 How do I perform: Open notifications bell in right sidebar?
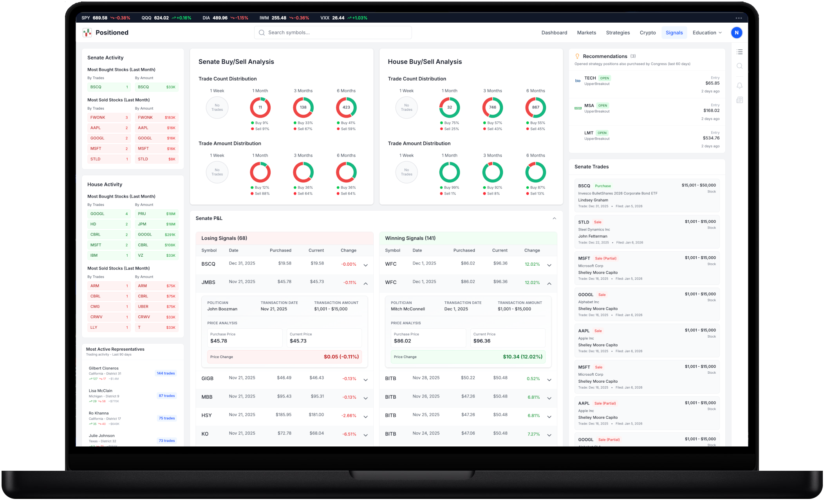739,85
